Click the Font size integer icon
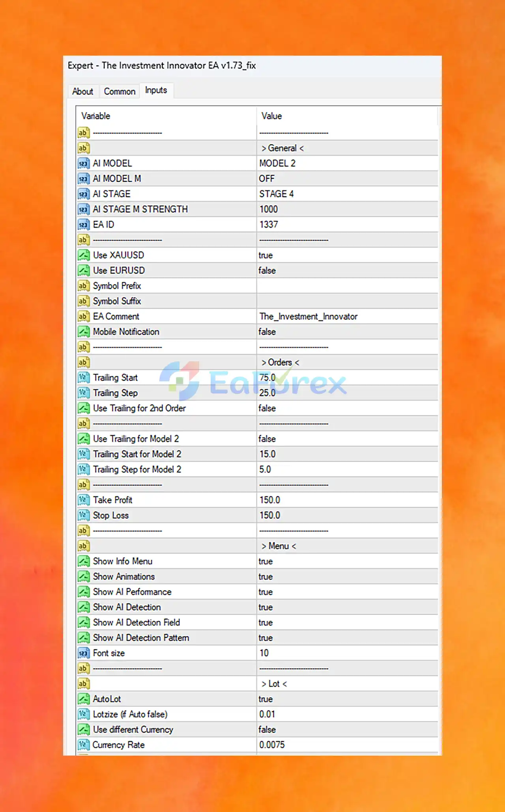The width and height of the screenshot is (505, 812). [x=84, y=653]
